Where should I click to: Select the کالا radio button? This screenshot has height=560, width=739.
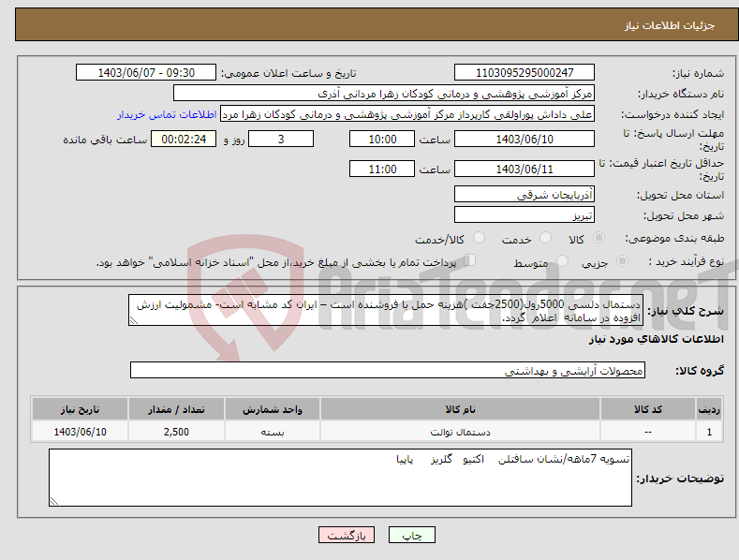pyautogui.click(x=599, y=238)
